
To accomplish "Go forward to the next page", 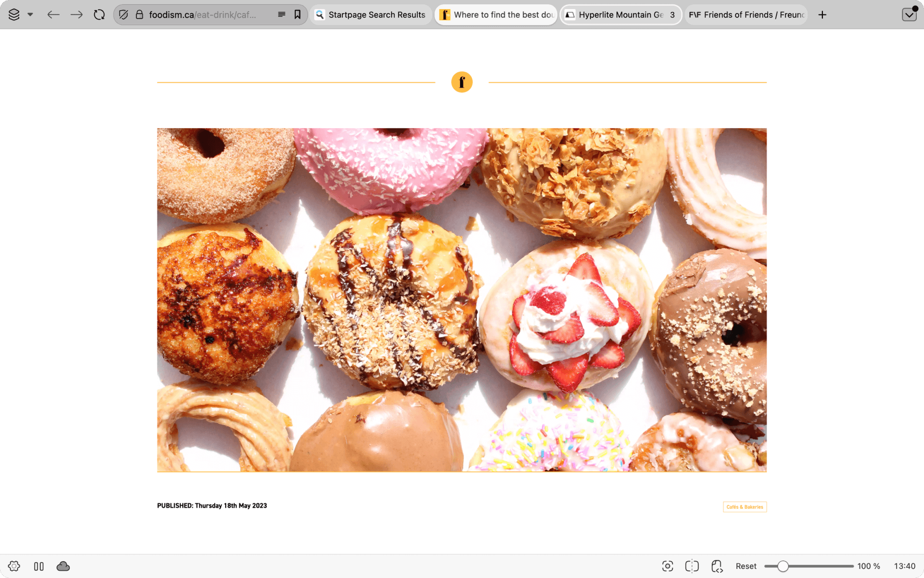I will pyautogui.click(x=77, y=14).
